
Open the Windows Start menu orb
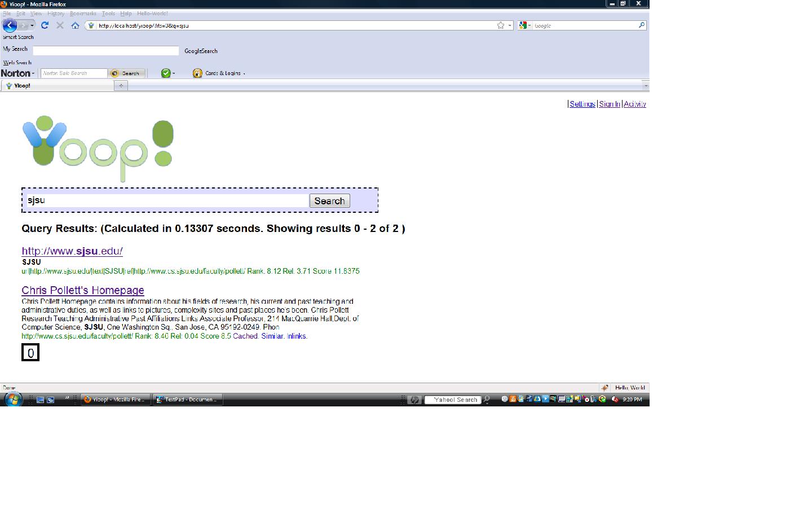pyautogui.click(x=12, y=399)
